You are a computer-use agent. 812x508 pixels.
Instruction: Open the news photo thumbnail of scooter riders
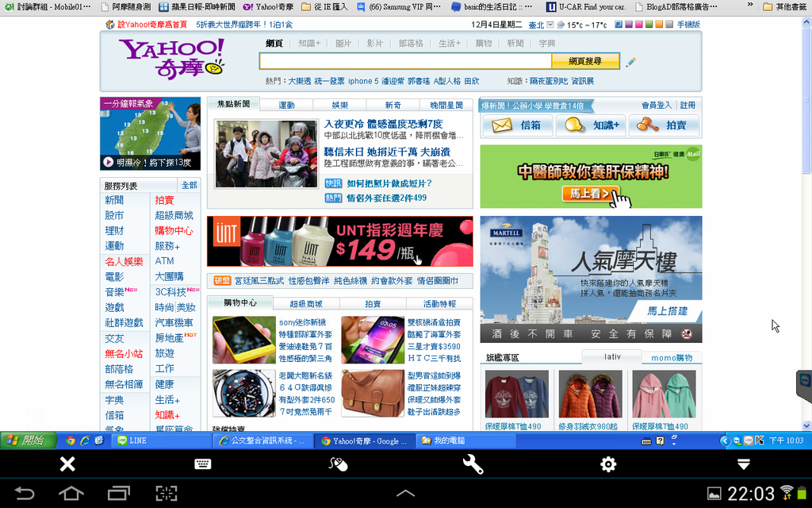[x=266, y=154]
